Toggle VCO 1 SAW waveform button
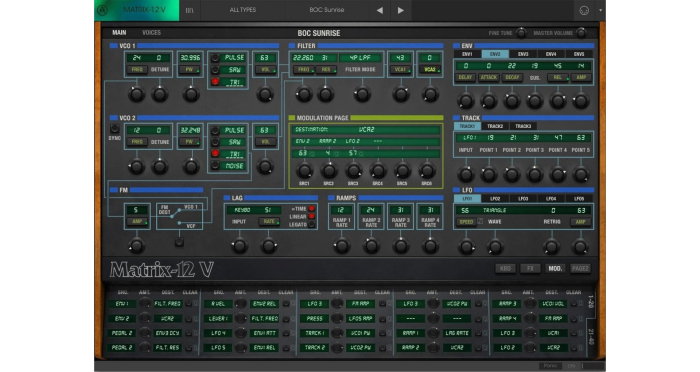Viewport: 700px width, 372px height. coord(215,70)
